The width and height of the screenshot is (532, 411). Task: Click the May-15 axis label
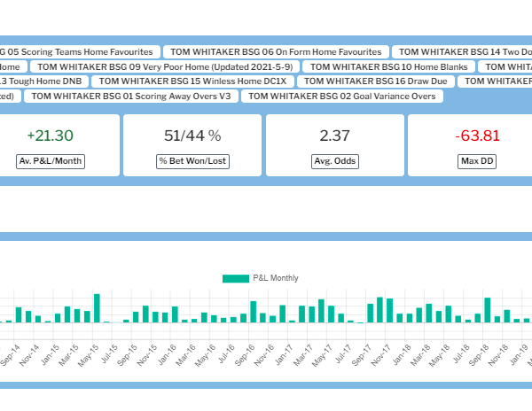point(88,355)
